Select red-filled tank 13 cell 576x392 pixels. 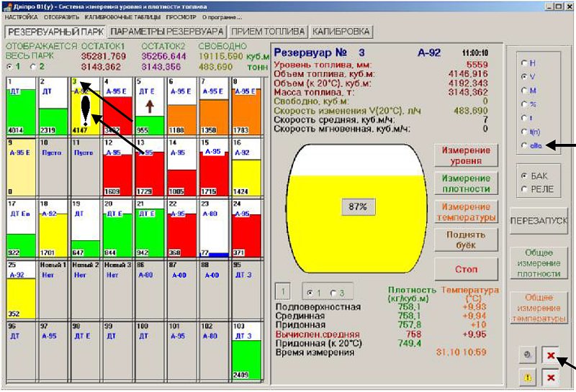click(x=150, y=168)
